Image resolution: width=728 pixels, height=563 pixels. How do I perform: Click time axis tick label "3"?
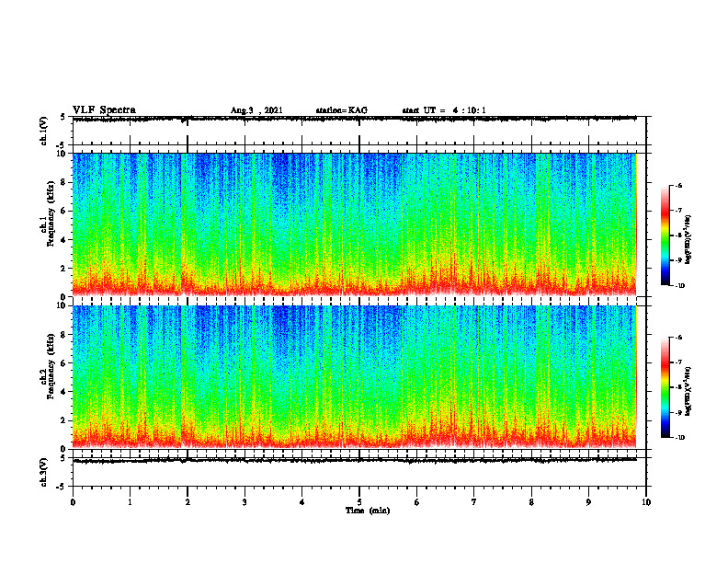point(245,502)
